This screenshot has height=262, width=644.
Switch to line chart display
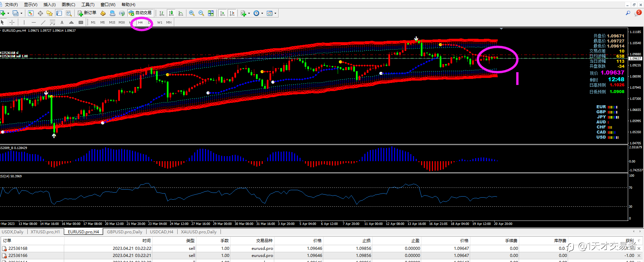tap(181, 13)
